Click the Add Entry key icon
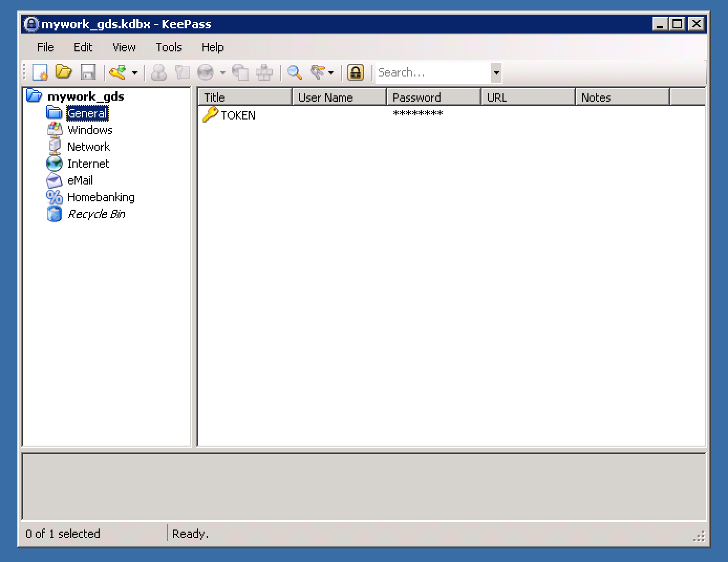This screenshot has width=728, height=562. (117, 72)
